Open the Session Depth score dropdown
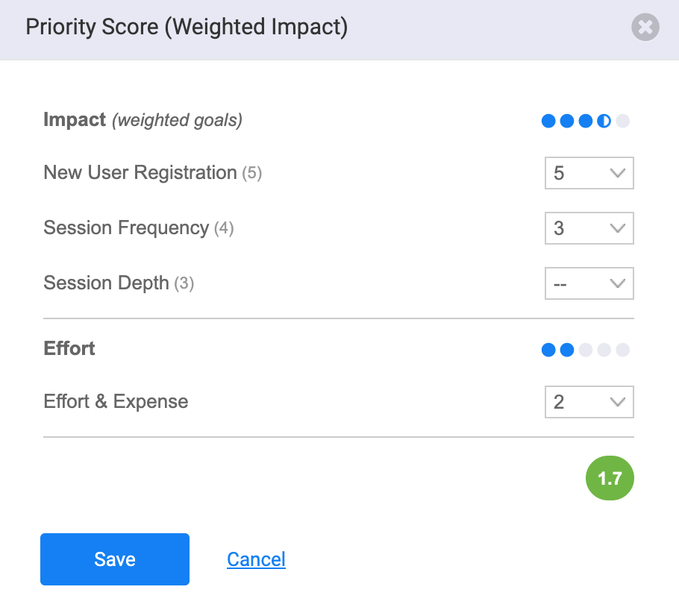This screenshot has height=616, width=679. (589, 283)
